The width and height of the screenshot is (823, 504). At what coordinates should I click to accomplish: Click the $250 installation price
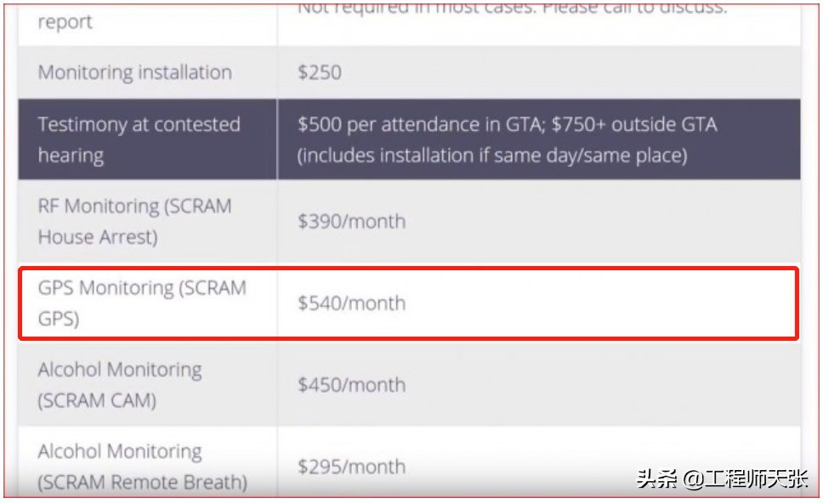(x=320, y=72)
